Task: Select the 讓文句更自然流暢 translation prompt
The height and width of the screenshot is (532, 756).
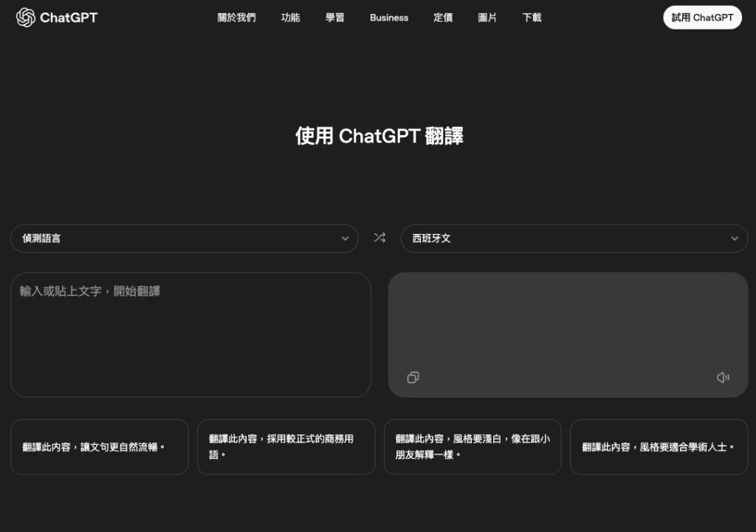Action: [99, 446]
